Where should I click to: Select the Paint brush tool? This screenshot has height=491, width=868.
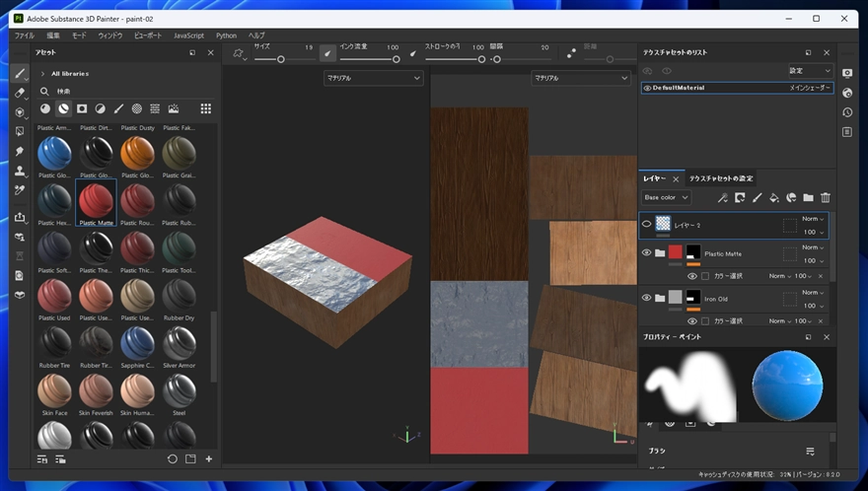coord(20,74)
